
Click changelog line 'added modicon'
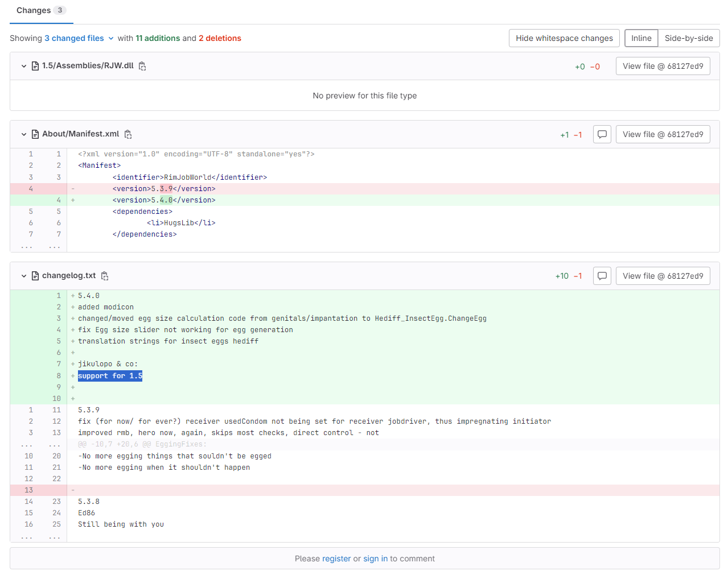point(106,307)
